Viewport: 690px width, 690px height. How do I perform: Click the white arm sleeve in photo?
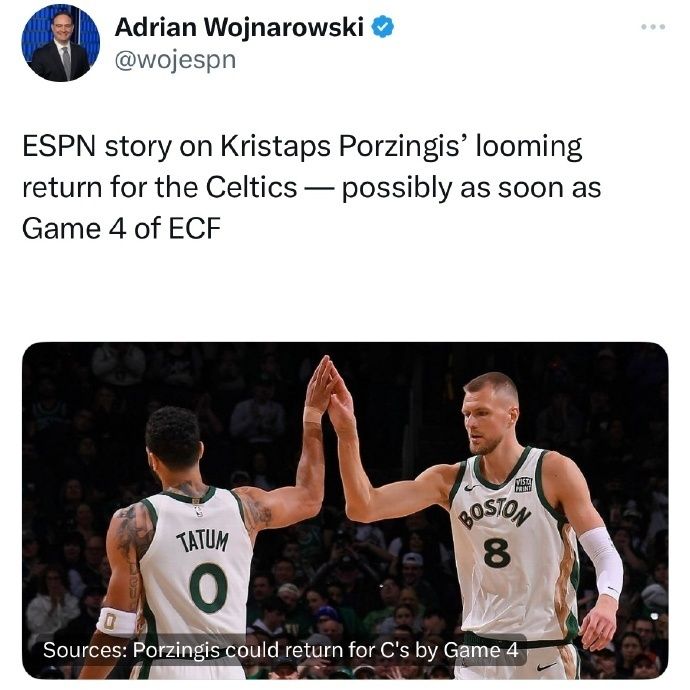click(601, 562)
